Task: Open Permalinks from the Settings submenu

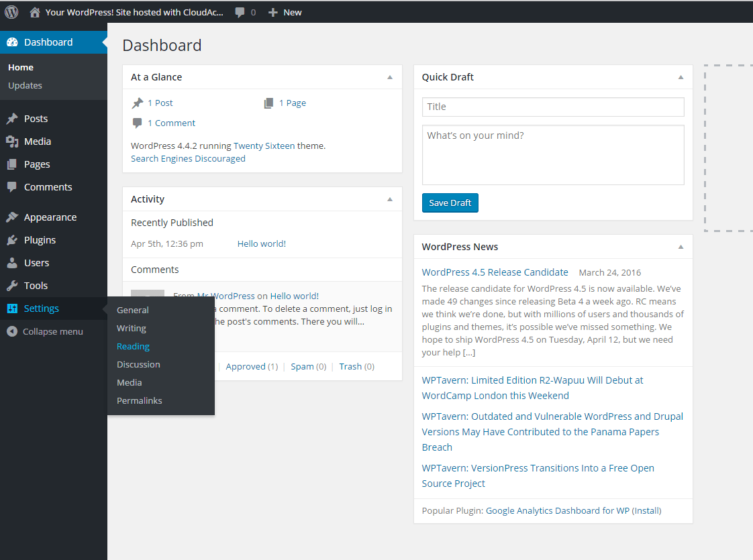Action: coord(140,401)
